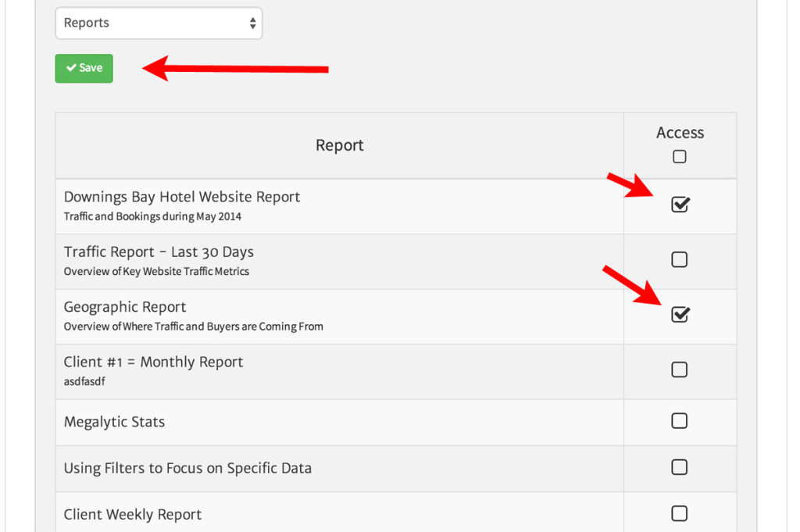800x532 pixels.
Task: Click the Report column header
Action: tap(339, 145)
